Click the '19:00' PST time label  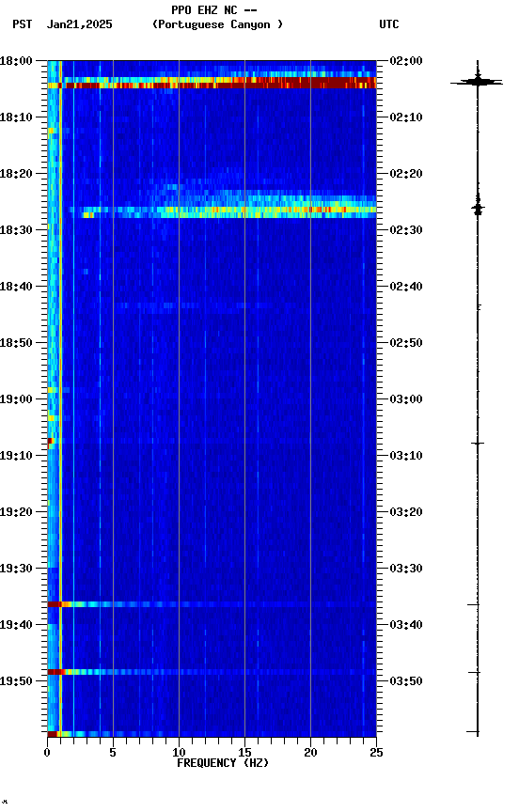[16, 399]
